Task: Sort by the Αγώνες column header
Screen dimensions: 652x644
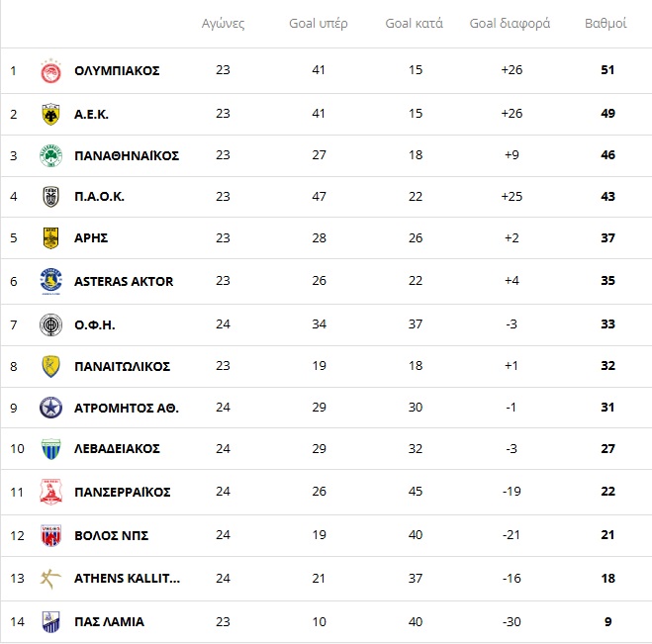Action: click(223, 24)
